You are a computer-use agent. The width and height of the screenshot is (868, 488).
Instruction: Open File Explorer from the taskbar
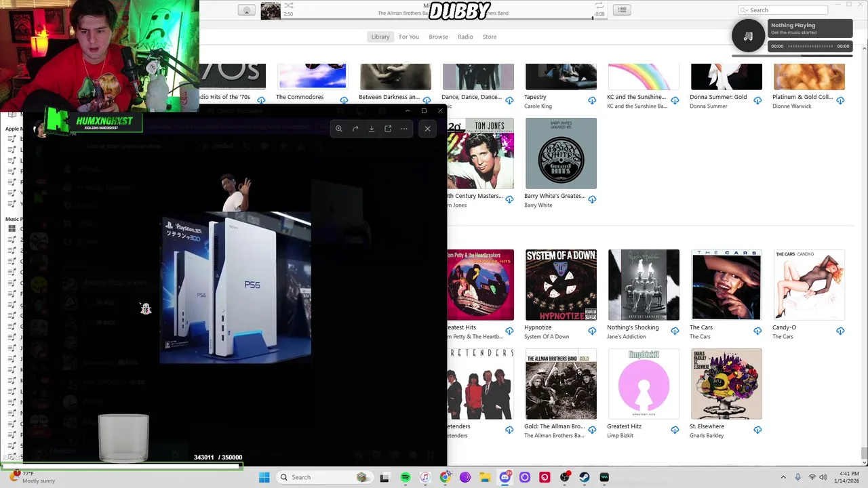(x=485, y=477)
